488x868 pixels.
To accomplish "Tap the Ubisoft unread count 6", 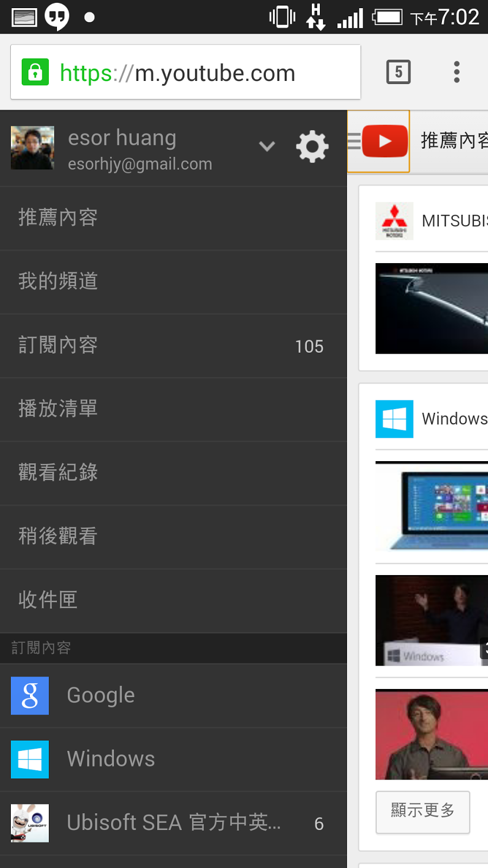I will tap(319, 824).
